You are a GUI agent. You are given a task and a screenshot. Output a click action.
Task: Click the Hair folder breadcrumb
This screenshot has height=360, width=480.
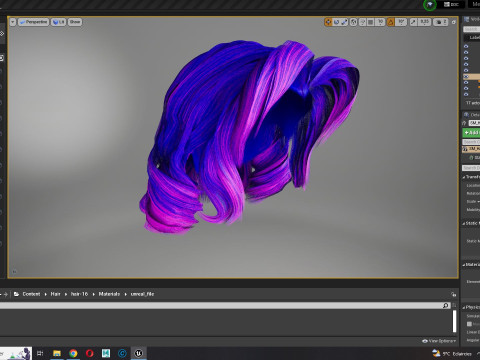pyautogui.click(x=55, y=294)
